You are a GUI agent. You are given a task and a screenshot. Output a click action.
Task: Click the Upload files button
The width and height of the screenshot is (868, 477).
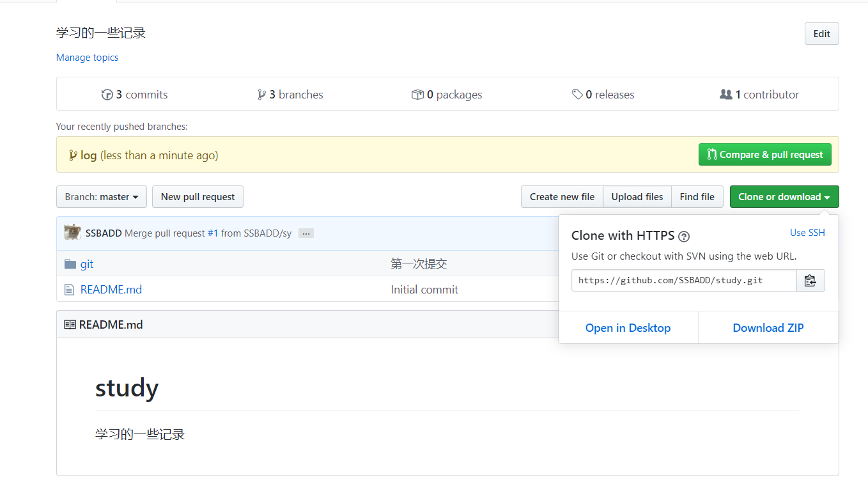click(637, 197)
